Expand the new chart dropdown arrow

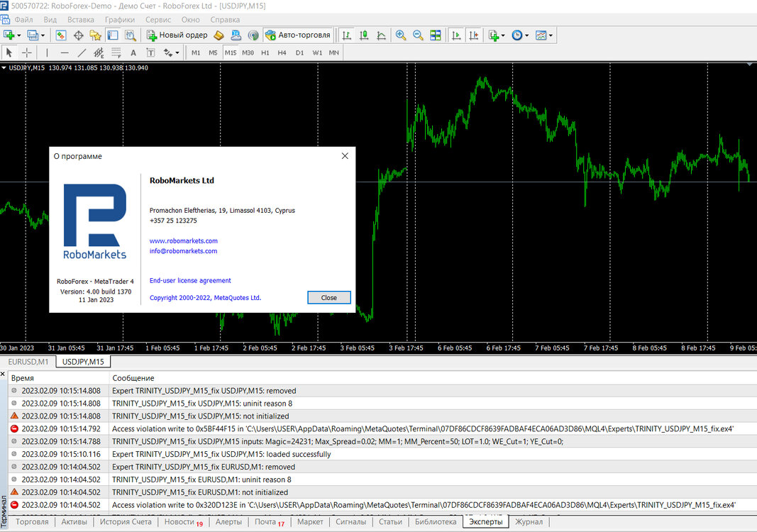click(x=19, y=35)
